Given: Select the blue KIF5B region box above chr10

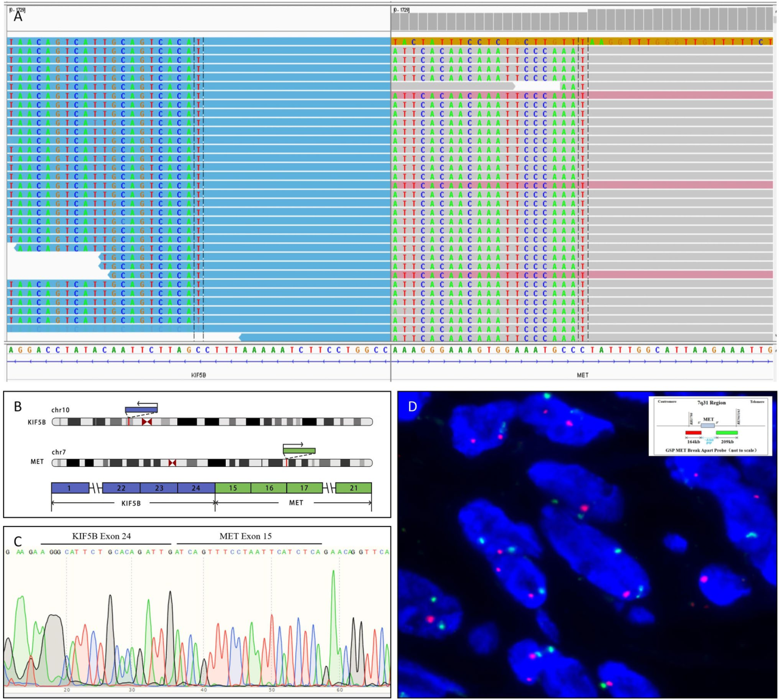Looking at the screenshot, I should pos(141,410).
